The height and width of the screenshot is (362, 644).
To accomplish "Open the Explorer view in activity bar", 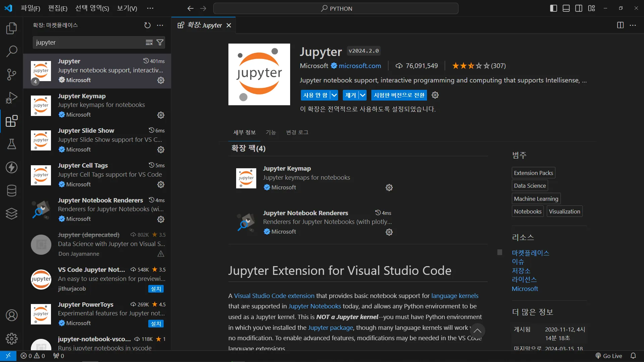I will pyautogui.click(x=11, y=28).
